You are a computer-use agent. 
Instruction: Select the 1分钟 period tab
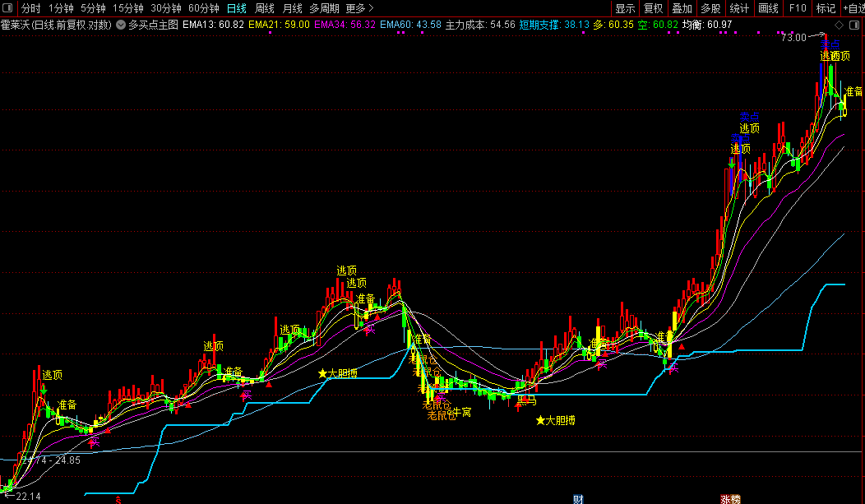pos(61,8)
